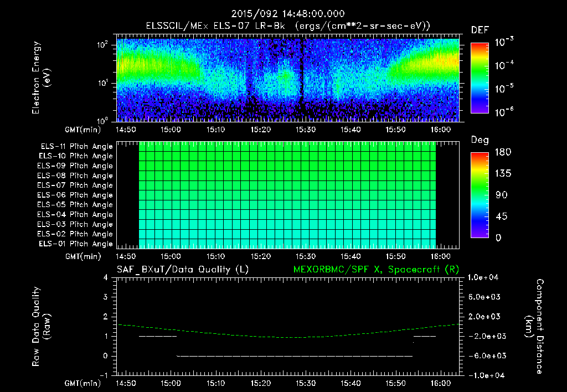567x392 pixels.
Task: Click the 1.0e+04 right axis value
Action: coord(483,277)
